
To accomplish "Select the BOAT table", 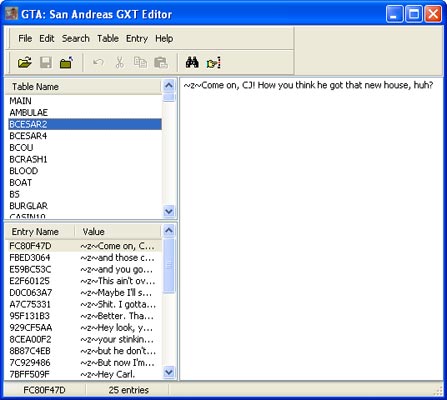I will [85, 182].
